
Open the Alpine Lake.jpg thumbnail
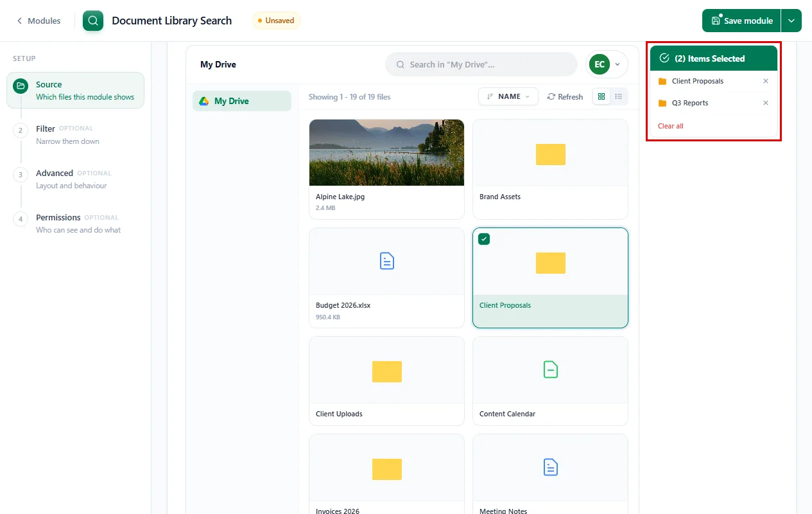(386, 152)
